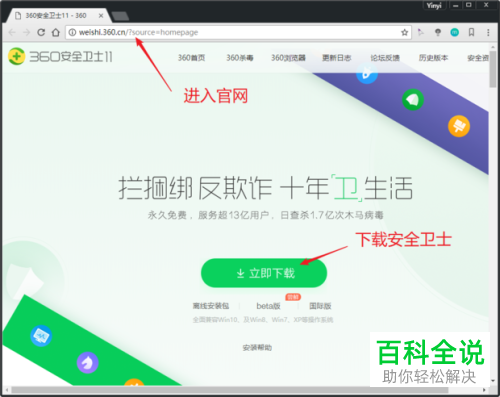Image resolution: width=500 pixels, height=397 pixels.
Task: Click the green umbrella icon on purple banner
Action: click(x=413, y=99)
